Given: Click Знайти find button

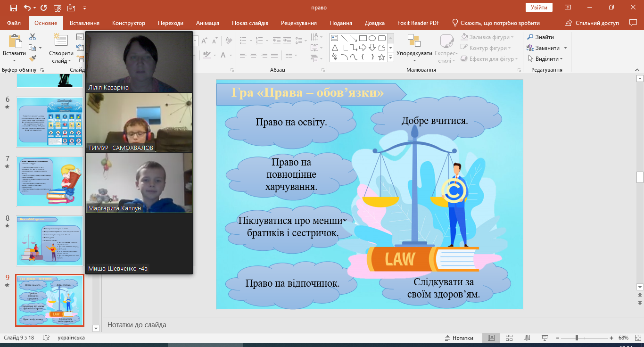Looking at the screenshot, I should [x=541, y=37].
